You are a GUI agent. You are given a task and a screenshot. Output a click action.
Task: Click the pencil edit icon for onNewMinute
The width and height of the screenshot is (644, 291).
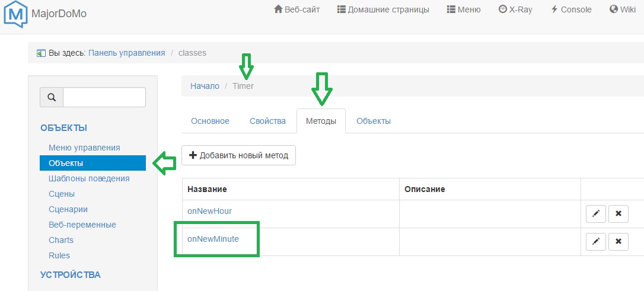pyautogui.click(x=596, y=242)
